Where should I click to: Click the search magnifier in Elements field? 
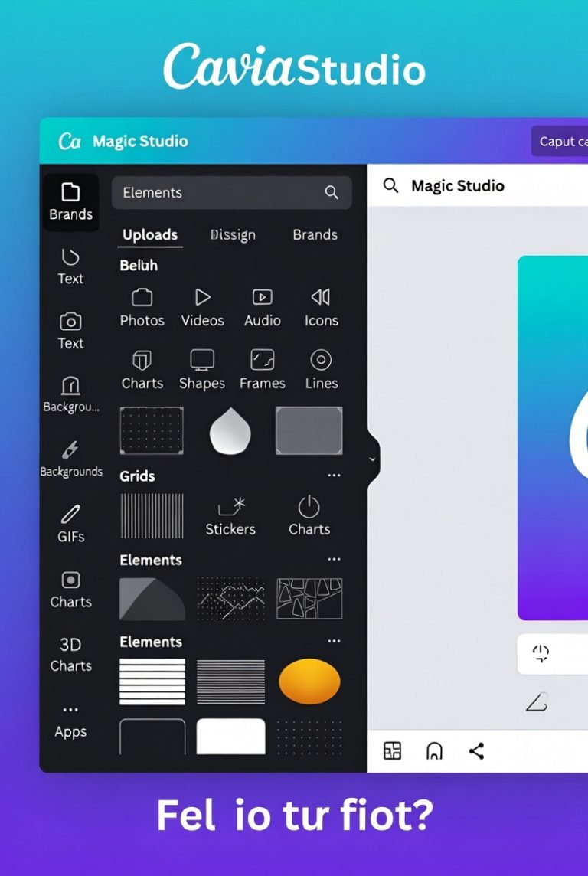click(332, 193)
